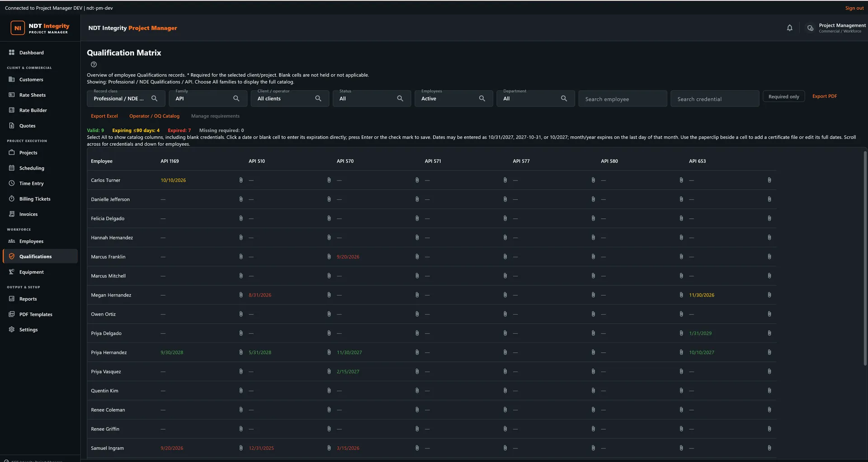Image resolution: width=868 pixels, height=462 pixels.
Task: Click Carlos Turner's 10/10/2026 date
Action: pos(173,180)
